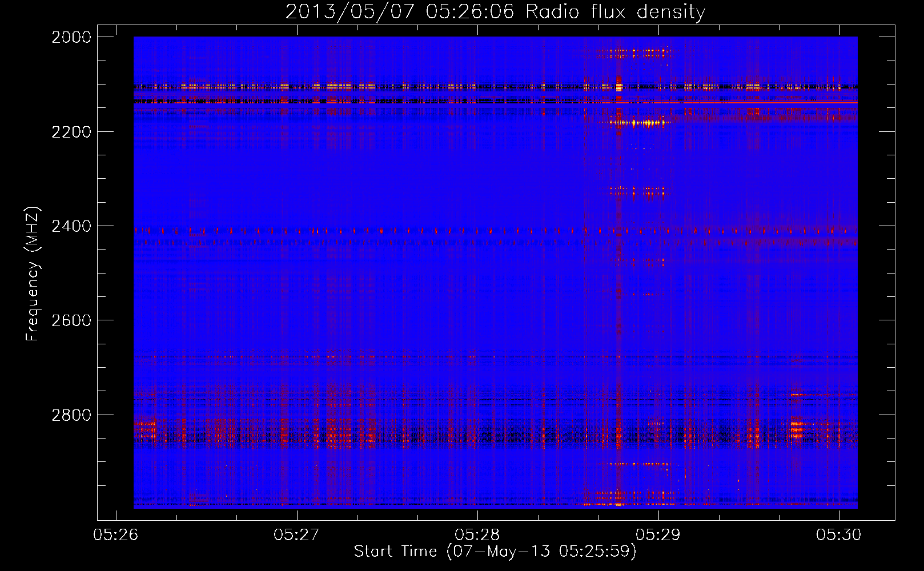Click the 05:30 time tick label
This screenshot has width=924, height=571.
[x=839, y=535]
